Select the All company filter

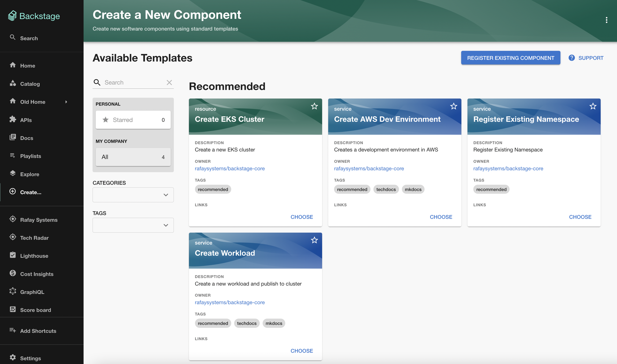click(x=133, y=157)
